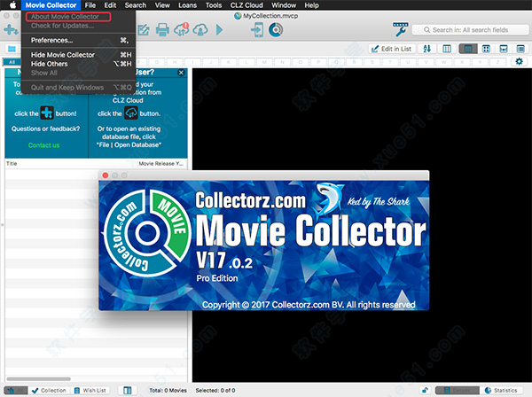
Task: Click the export to mobile phone icon
Action: 257,30
